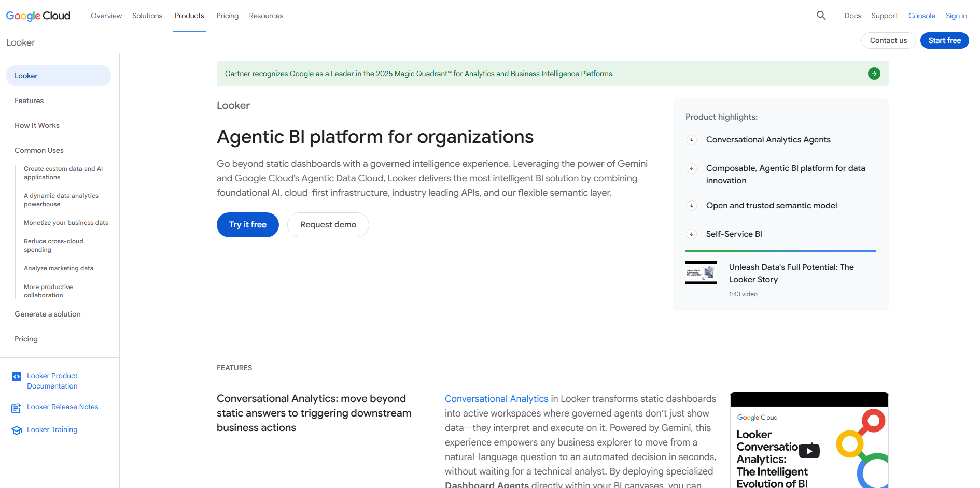Image resolution: width=980 pixels, height=488 pixels.
Task: Play the Looker Conversational Analytics video
Action: 809,451
